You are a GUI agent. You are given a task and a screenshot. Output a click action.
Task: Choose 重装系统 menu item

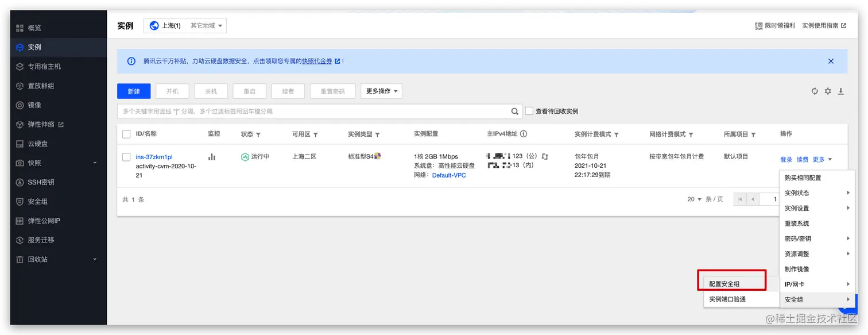(x=817, y=224)
